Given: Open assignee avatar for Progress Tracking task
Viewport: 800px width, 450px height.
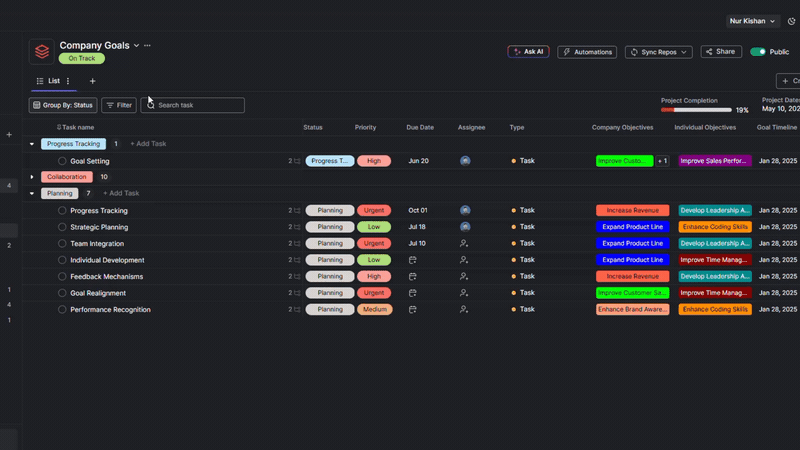Looking at the screenshot, I should tap(465, 210).
